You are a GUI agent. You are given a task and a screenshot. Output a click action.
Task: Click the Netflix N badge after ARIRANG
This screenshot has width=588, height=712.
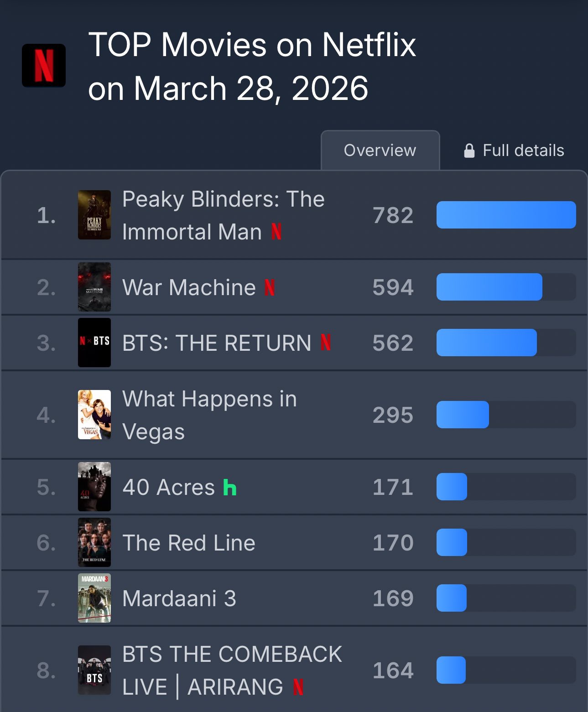pos(298,687)
